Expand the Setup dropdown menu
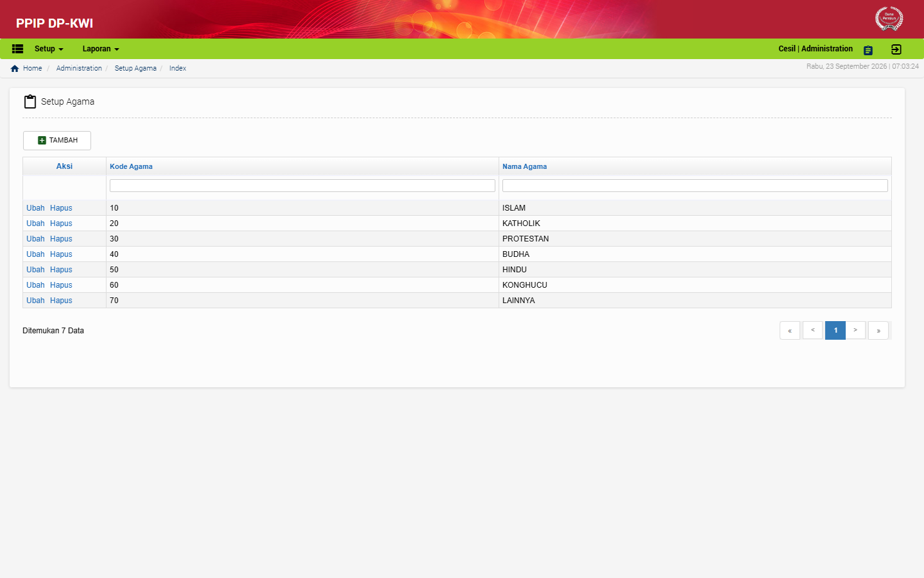This screenshot has height=578, width=924. pyautogui.click(x=49, y=49)
